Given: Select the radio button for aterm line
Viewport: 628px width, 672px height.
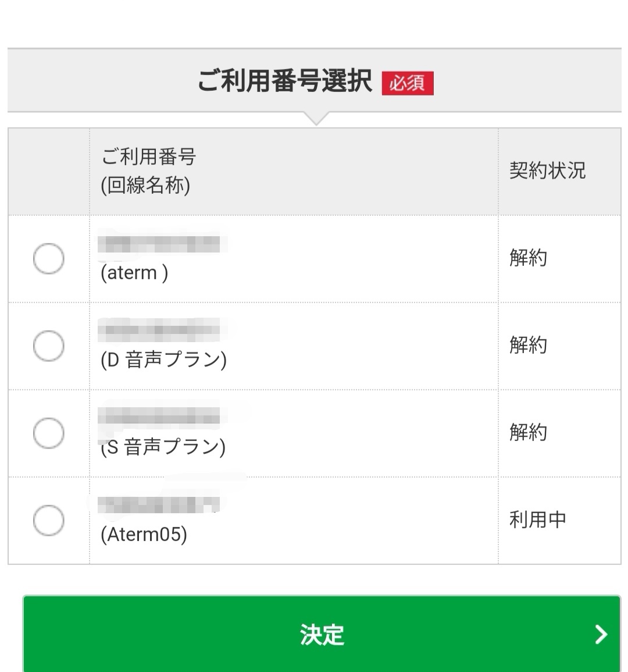Looking at the screenshot, I should [x=48, y=259].
